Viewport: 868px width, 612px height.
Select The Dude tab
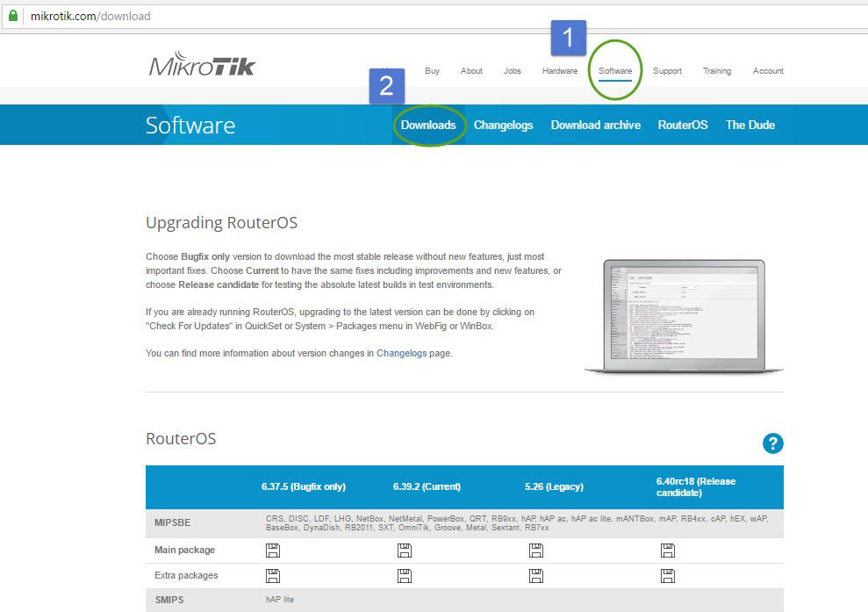[750, 125]
